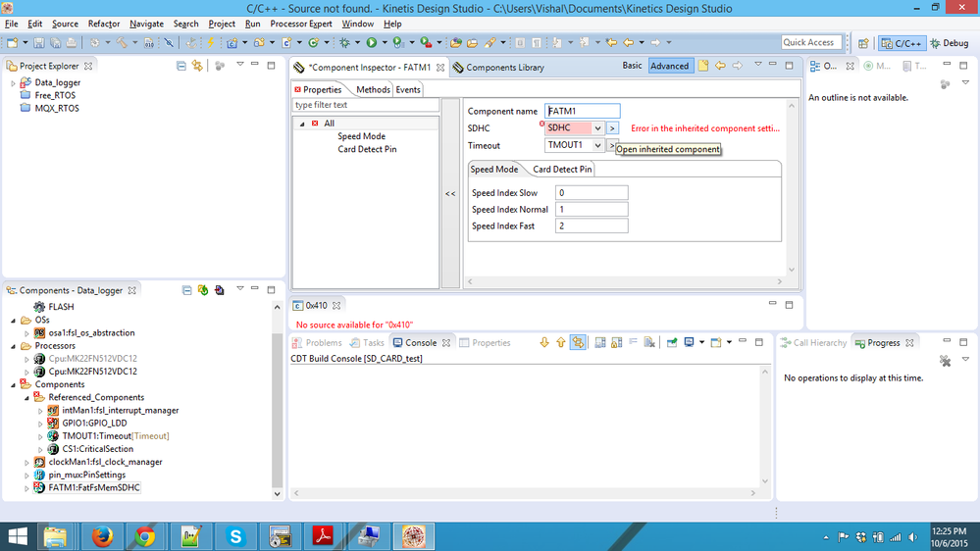
Task: Collapse the All properties tree node
Action: point(302,124)
